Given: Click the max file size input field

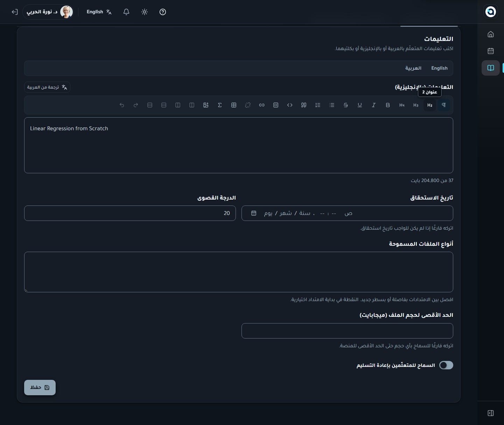Looking at the screenshot, I should tap(347, 331).
